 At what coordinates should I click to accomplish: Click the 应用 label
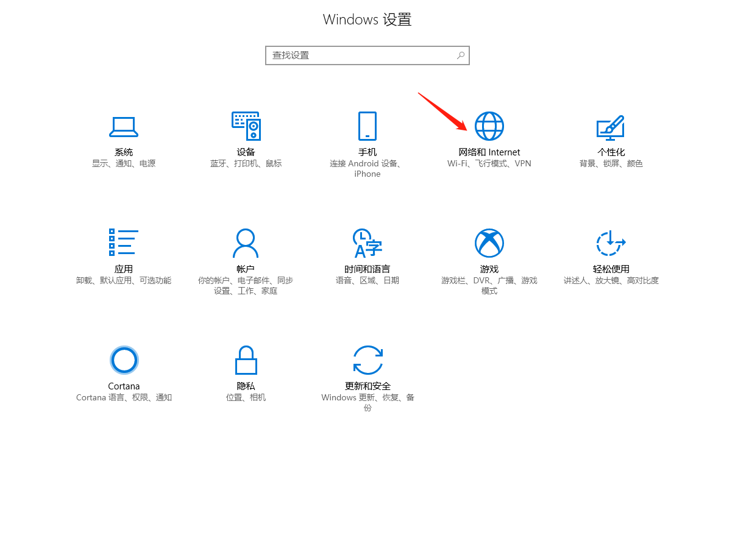[124, 269]
